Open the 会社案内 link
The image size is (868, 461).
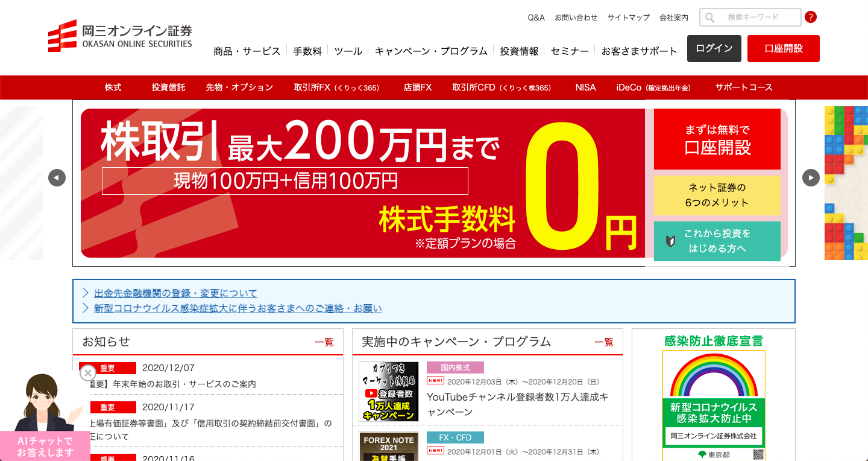click(x=674, y=17)
